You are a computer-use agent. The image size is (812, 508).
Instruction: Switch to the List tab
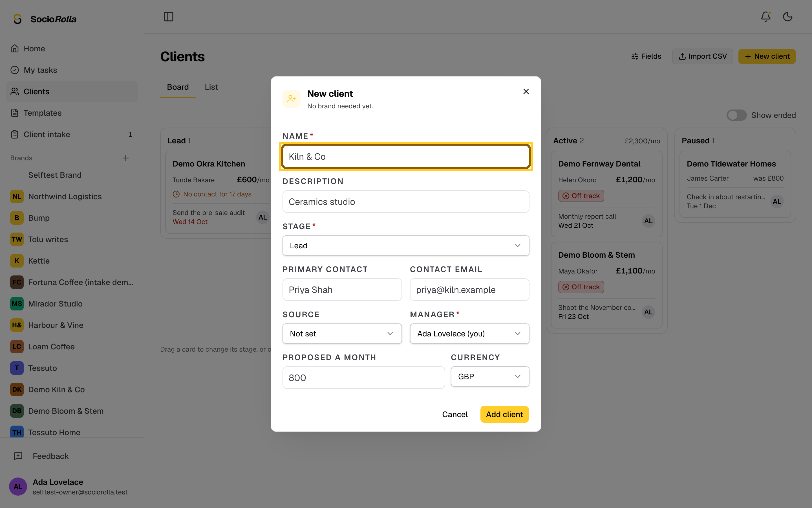(x=211, y=87)
